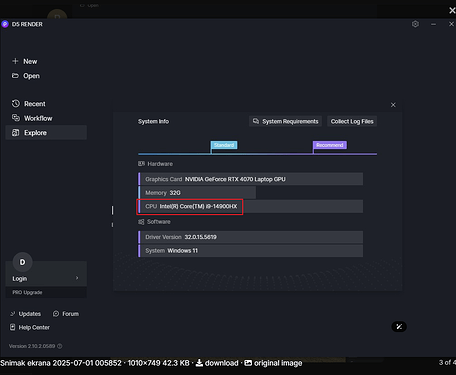Select the Explore sidebar item
The image size is (456, 375).
[46, 133]
